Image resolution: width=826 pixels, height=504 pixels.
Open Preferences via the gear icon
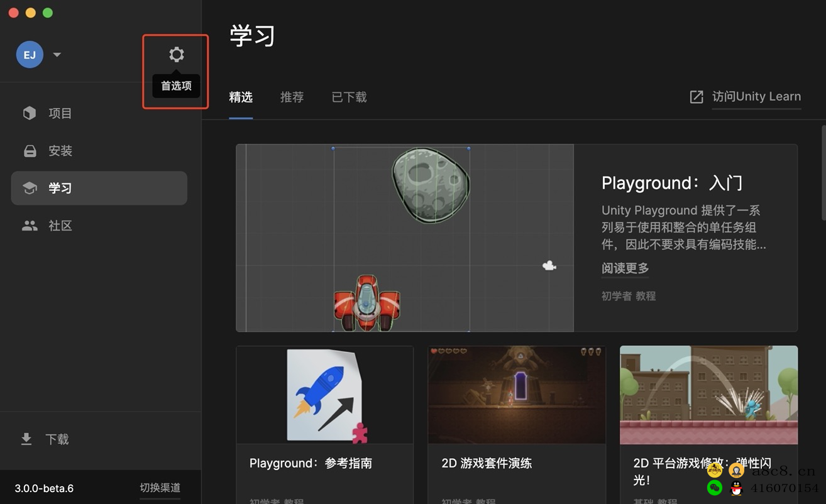coord(177,55)
